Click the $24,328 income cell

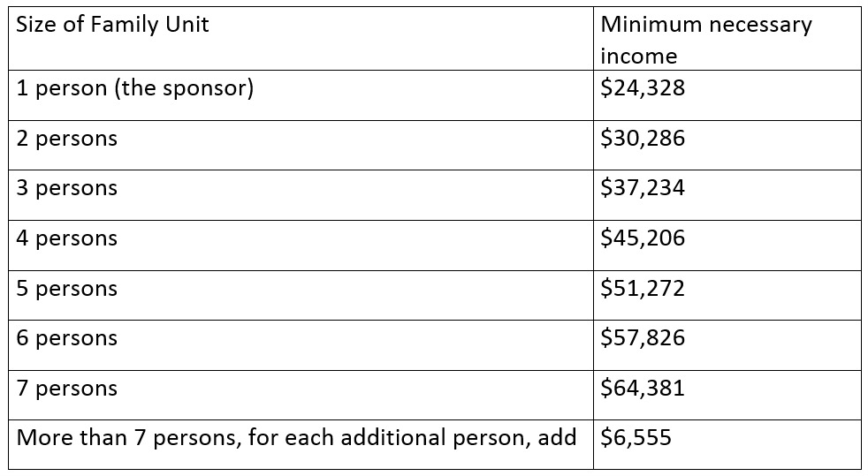pyautogui.click(x=727, y=95)
